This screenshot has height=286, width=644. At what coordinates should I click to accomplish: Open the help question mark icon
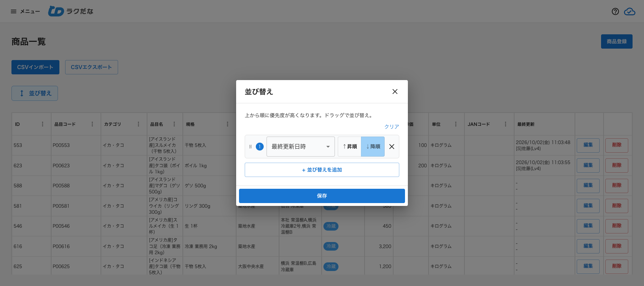pos(615,11)
